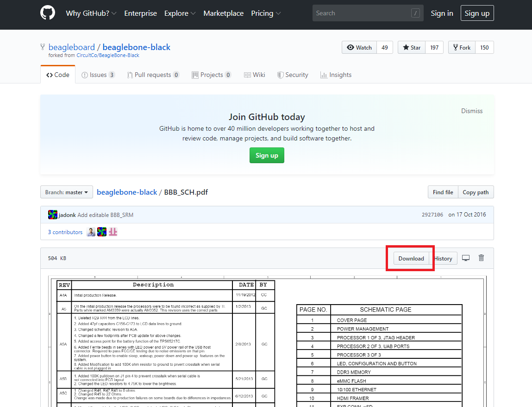This screenshot has width=532, height=407.
Task: Open the beaglebone-black repository title link
Action: pos(137,47)
